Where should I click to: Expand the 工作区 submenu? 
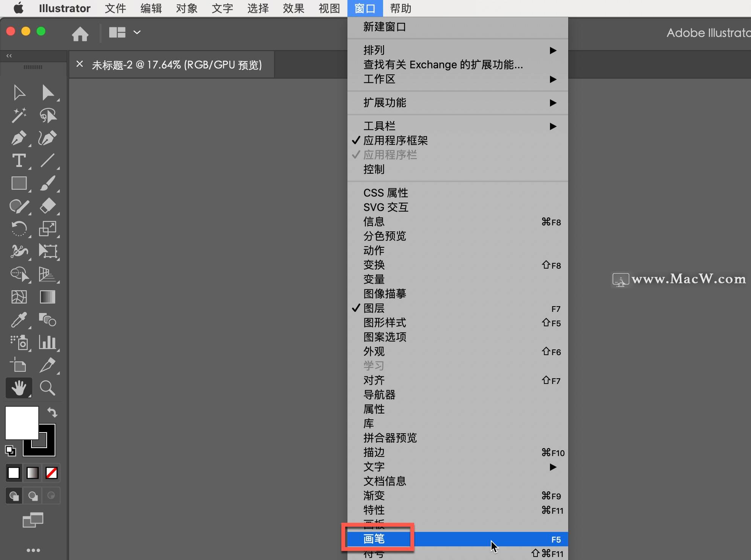458,79
